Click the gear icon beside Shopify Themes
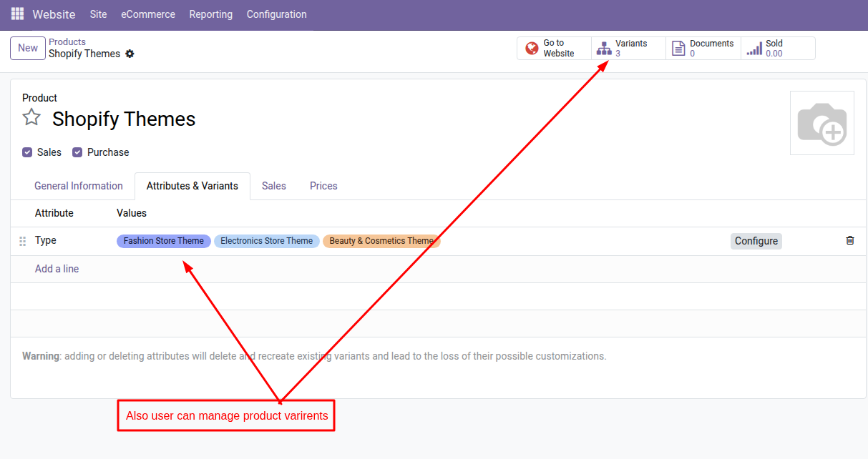 (130, 54)
